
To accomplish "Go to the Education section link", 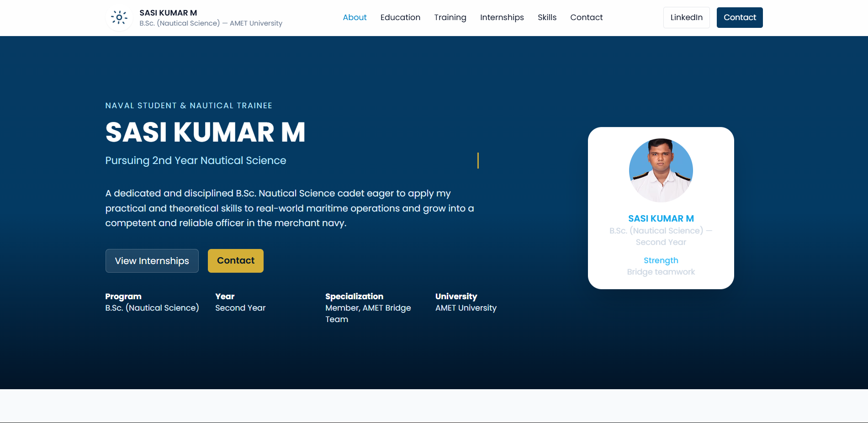I will (x=400, y=17).
